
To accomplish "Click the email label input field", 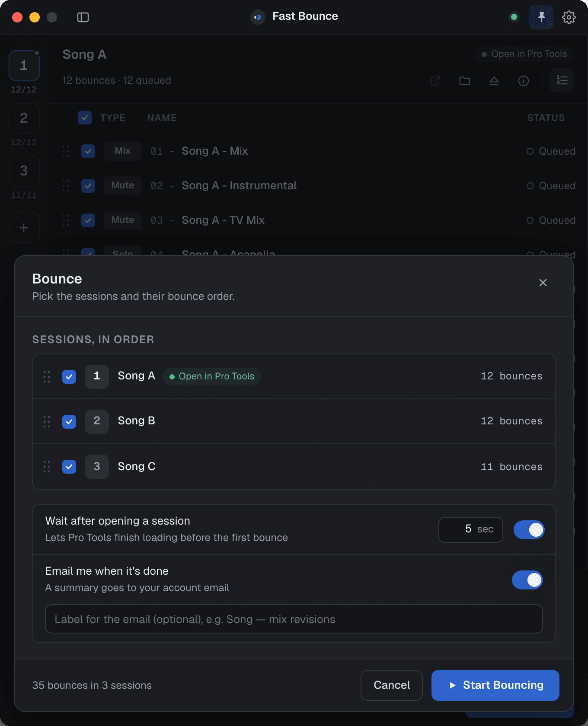I will tap(294, 619).
